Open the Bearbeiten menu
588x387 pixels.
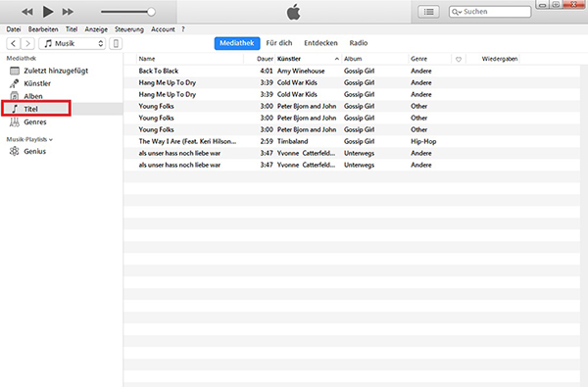point(43,29)
